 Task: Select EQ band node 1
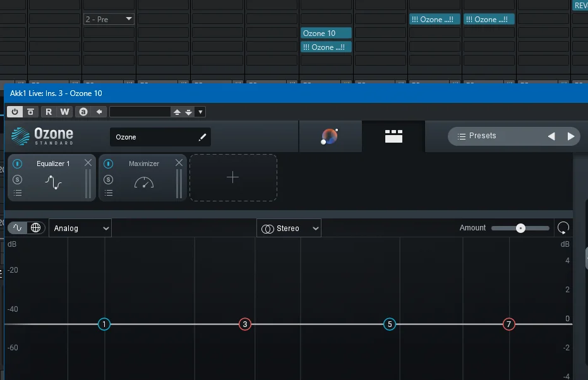click(x=104, y=324)
